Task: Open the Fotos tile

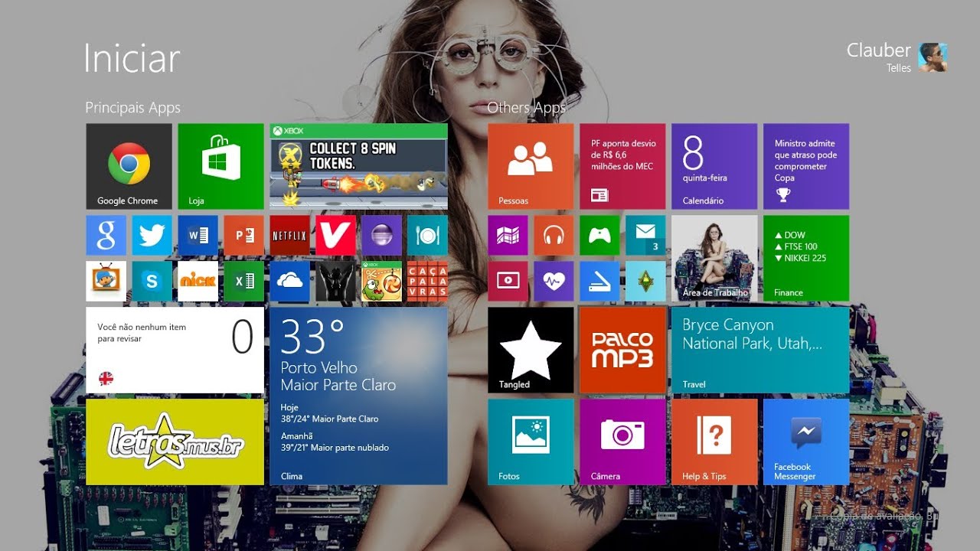Action: click(x=531, y=442)
